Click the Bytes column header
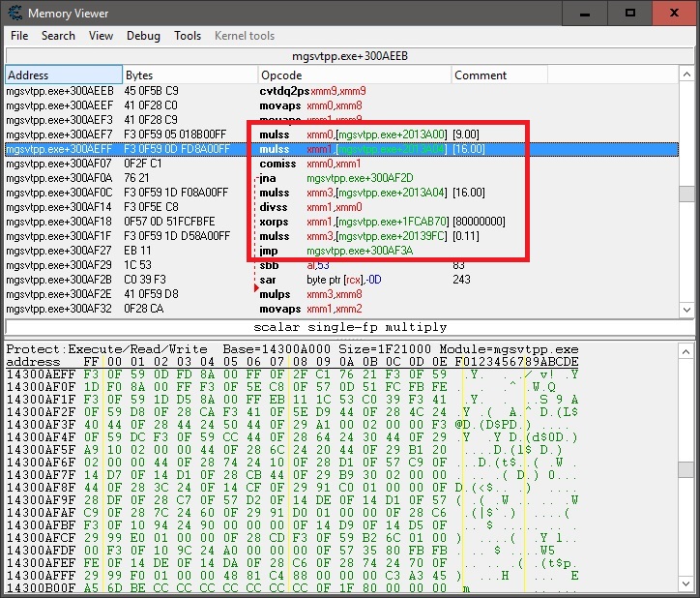700x598 pixels. click(190, 75)
